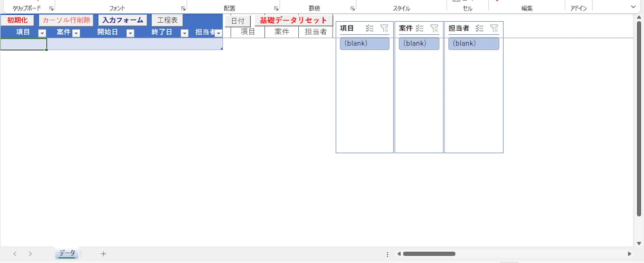644x263 pixels.
Task: Click the vertical scrollbar down arrow
Action: point(639,243)
